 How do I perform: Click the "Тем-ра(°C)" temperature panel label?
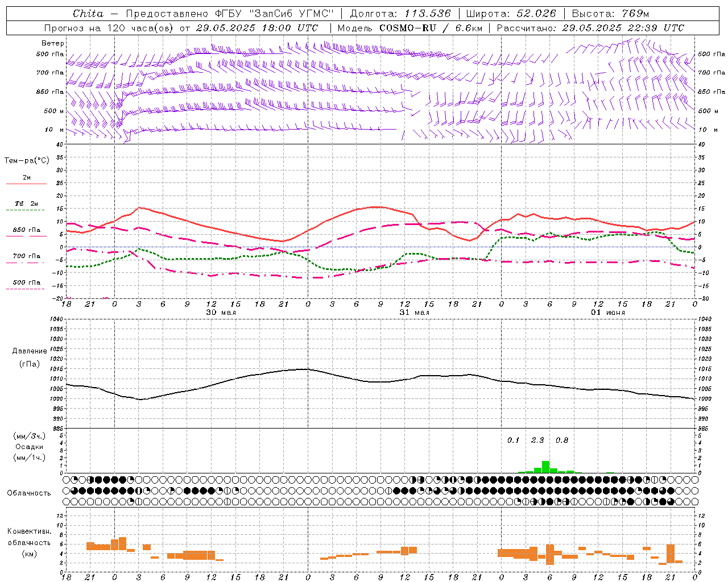27,161
